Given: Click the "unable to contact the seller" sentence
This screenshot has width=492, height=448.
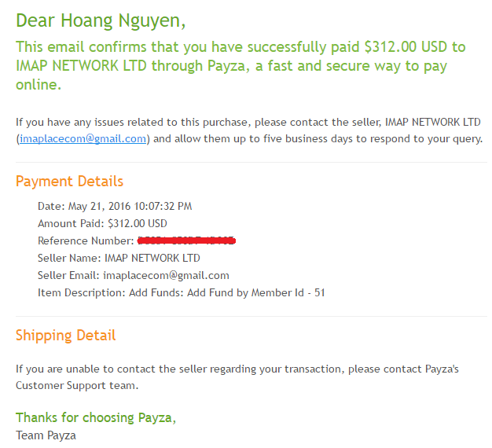Looking at the screenshot, I should click(181, 368).
